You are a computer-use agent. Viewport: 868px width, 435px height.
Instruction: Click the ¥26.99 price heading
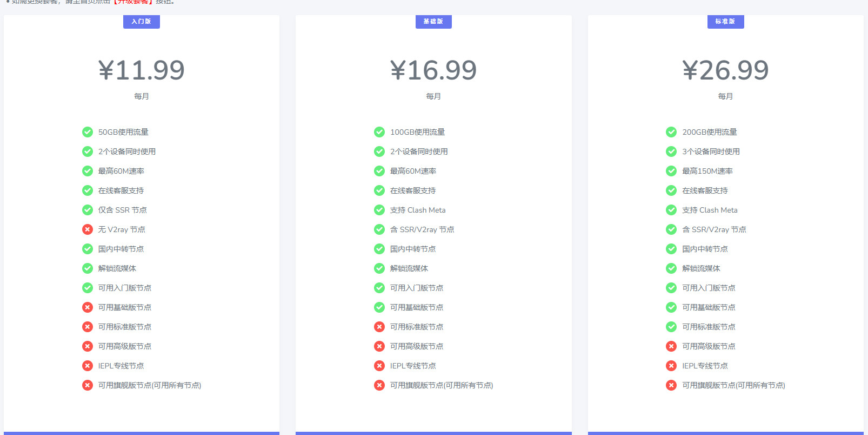(725, 70)
